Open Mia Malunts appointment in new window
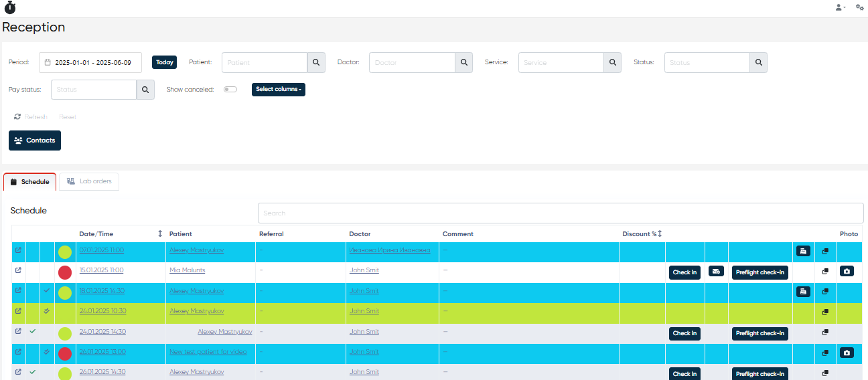Viewport: 868px width, 380px height. (18, 271)
